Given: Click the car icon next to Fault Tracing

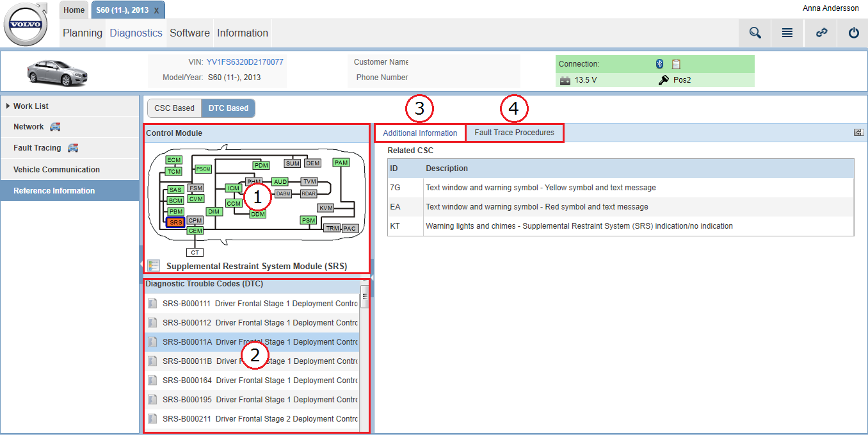Looking at the screenshot, I should click(73, 148).
